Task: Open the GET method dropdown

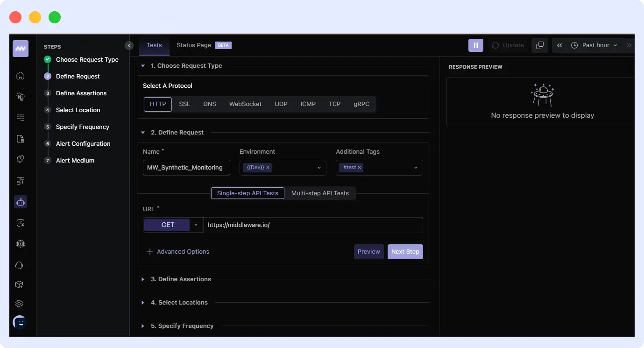Action: [x=173, y=225]
